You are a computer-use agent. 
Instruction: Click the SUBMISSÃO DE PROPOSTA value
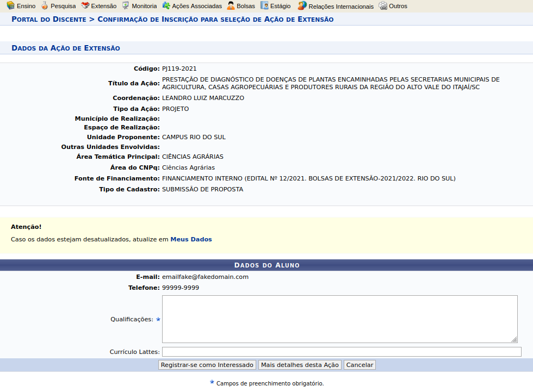click(x=202, y=189)
